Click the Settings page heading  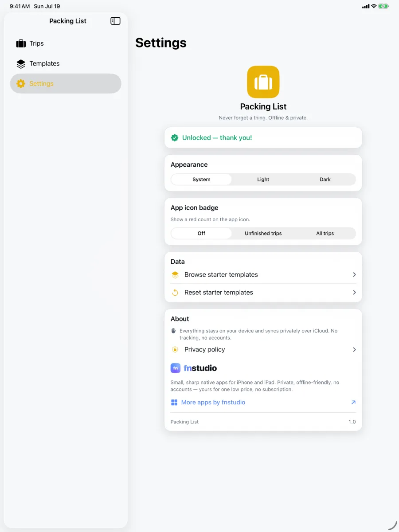pyautogui.click(x=161, y=43)
